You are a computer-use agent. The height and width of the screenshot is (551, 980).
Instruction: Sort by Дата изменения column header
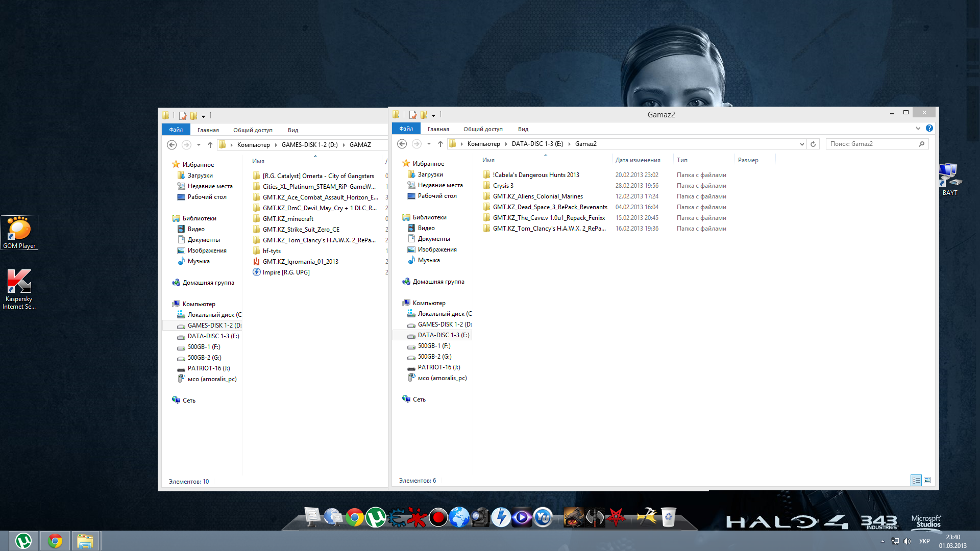(642, 160)
